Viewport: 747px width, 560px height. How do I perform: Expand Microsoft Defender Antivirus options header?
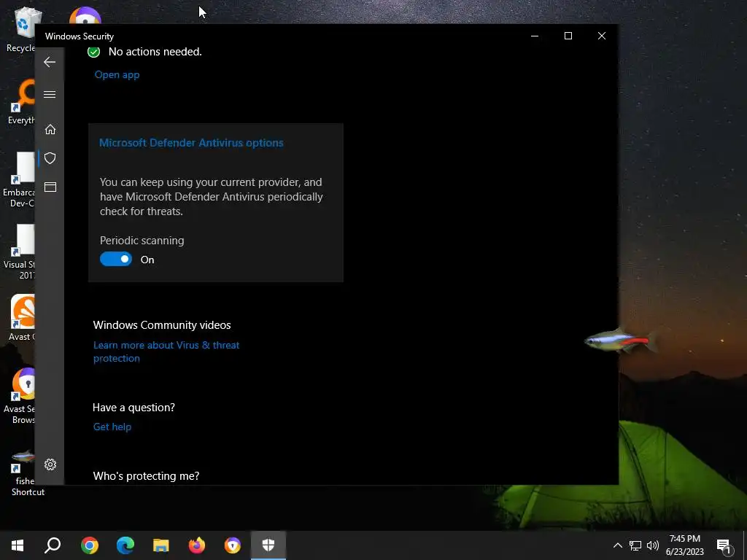[191, 143]
